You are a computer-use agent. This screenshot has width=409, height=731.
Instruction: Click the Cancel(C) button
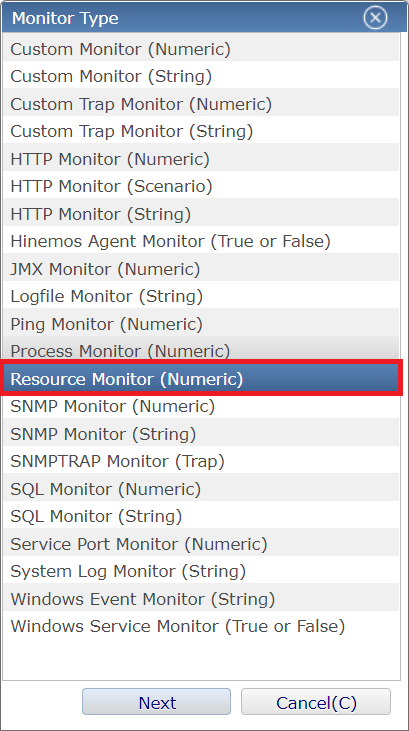click(x=316, y=702)
